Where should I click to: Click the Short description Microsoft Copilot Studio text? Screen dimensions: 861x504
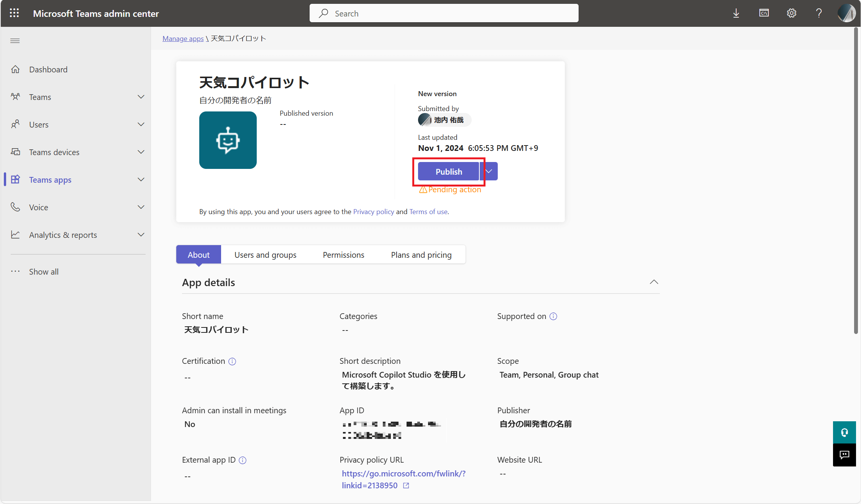point(404,380)
